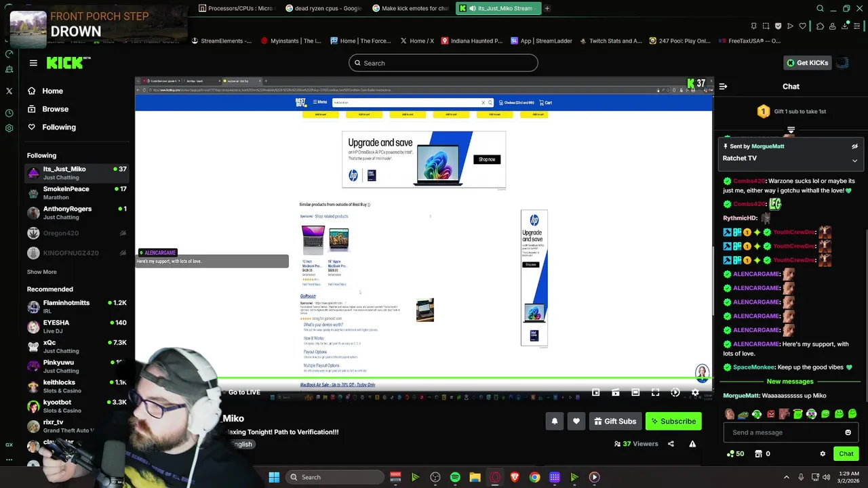This screenshot has height=488, width=868.
Task: Click the green stream progress bar
Action: pos(424,378)
